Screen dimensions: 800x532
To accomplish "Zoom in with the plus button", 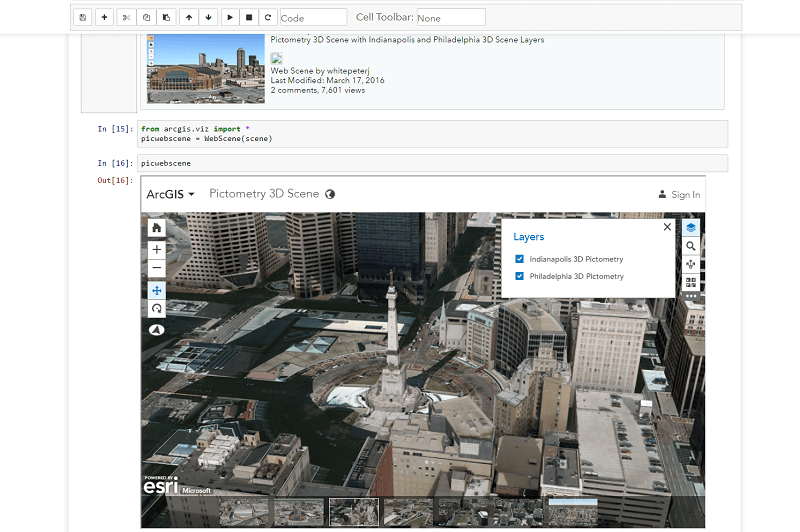I will pyautogui.click(x=157, y=250).
